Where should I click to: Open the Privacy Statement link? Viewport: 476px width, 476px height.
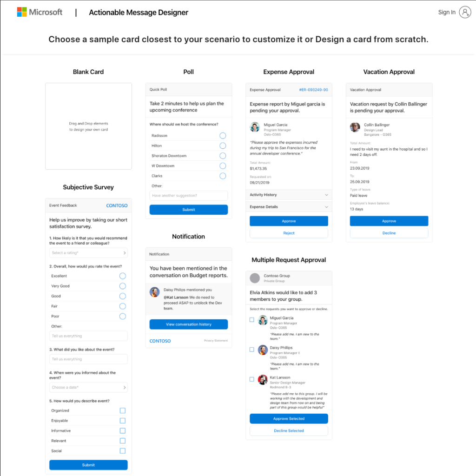click(x=217, y=341)
